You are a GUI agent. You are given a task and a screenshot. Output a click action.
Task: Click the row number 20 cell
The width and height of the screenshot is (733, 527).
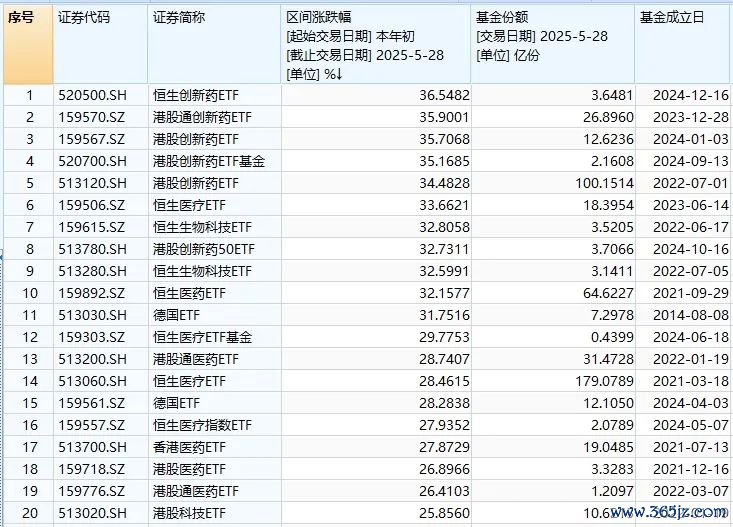click(x=29, y=513)
